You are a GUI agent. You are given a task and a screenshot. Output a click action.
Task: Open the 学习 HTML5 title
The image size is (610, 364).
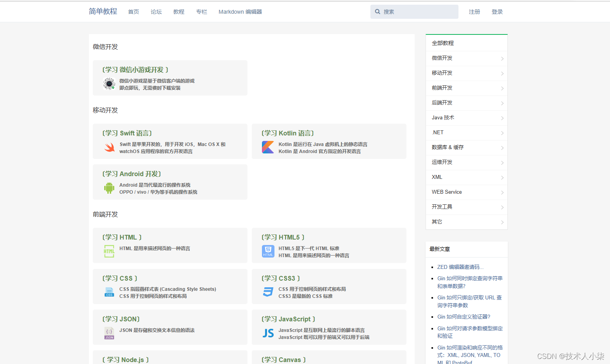point(283,237)
